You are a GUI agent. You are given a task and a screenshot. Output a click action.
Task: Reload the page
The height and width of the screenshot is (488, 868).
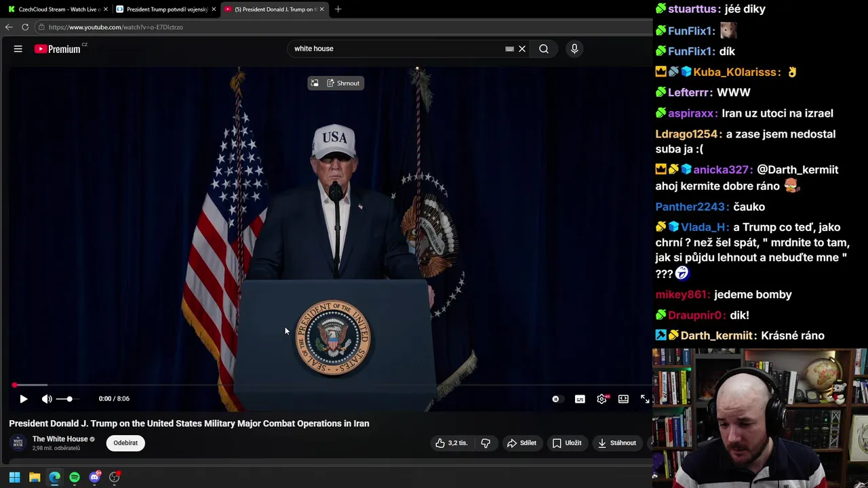[x=25, y=27]
